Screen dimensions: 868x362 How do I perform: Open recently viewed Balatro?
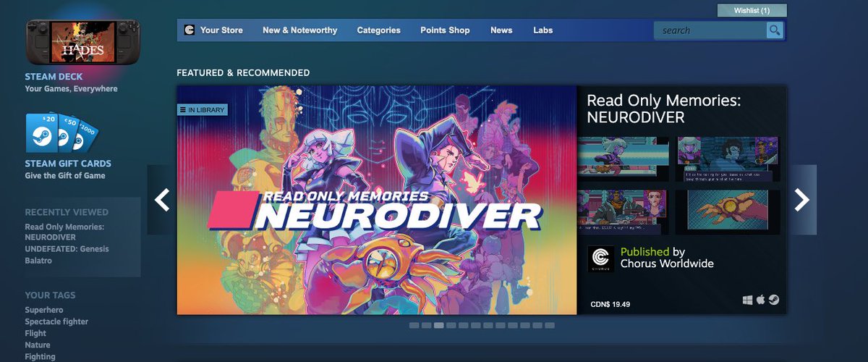pyautogui.click(x=38, y=261)
